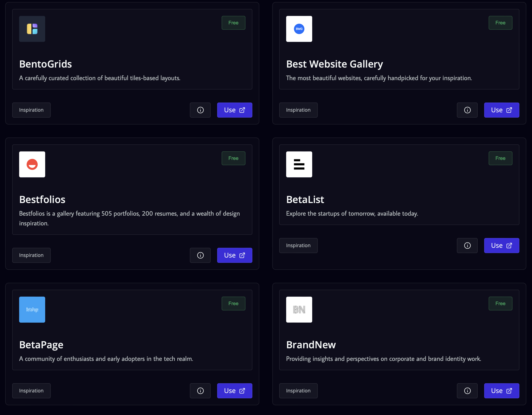Use the BrandNew resource
The image size is (532, 415).
pos(501,391)
